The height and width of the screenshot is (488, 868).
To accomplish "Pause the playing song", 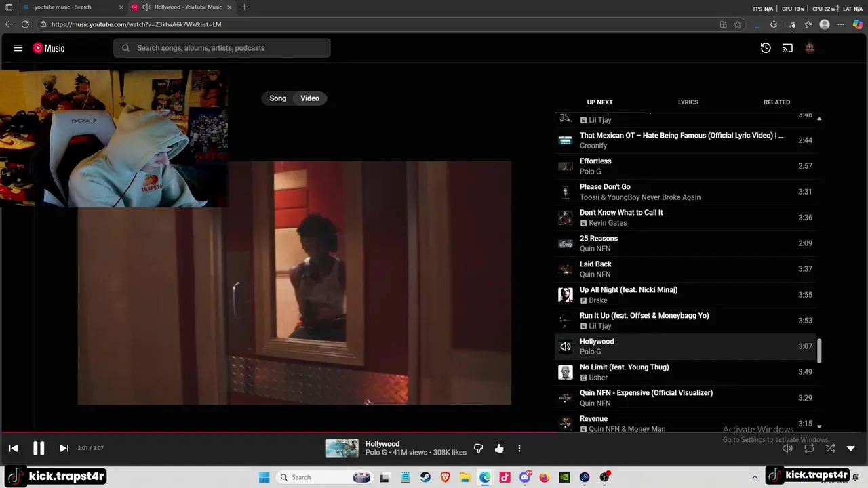I will [39, 448].
